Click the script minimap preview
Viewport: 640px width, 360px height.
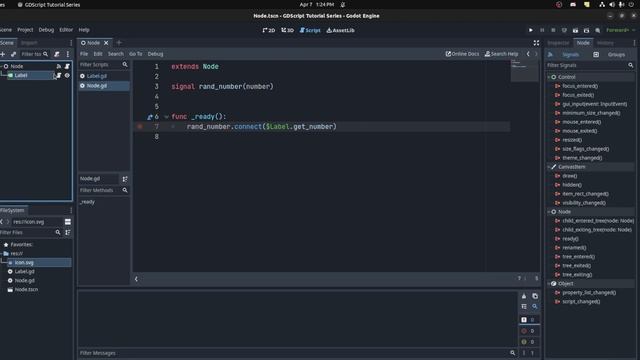pos(524,71)
